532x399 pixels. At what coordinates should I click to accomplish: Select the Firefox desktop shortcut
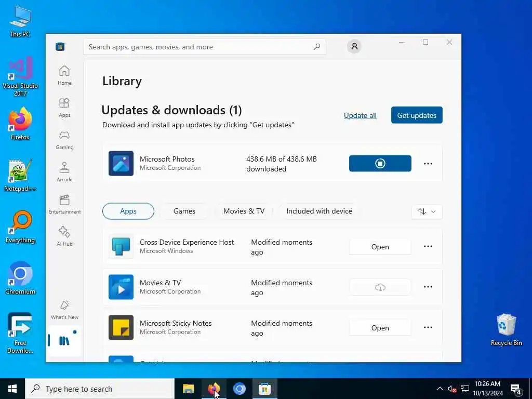pyautogui.click(x=20, y=124)
